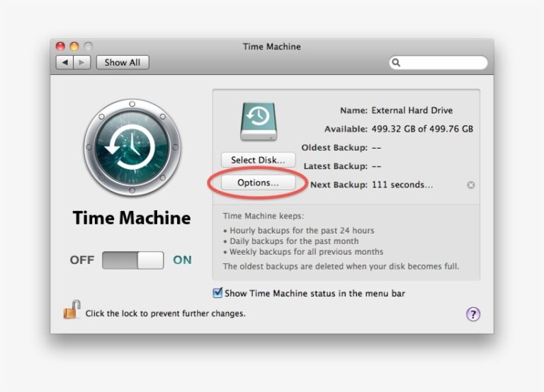Click the magnifying glass search icon
Image resolution: width=544 pixels, height=392 pixels.
coord(396,63)
